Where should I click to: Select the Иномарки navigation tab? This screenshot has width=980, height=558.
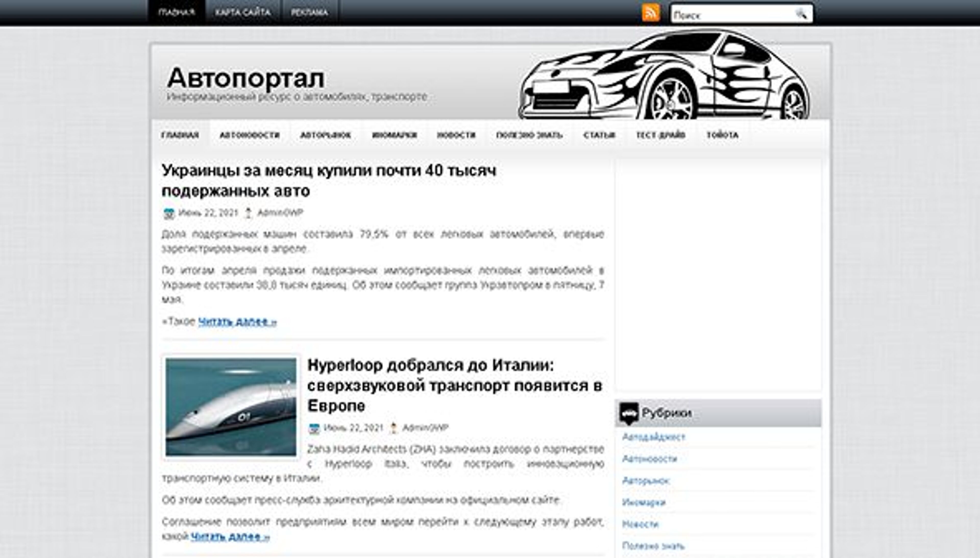click(x=394, y=135)
